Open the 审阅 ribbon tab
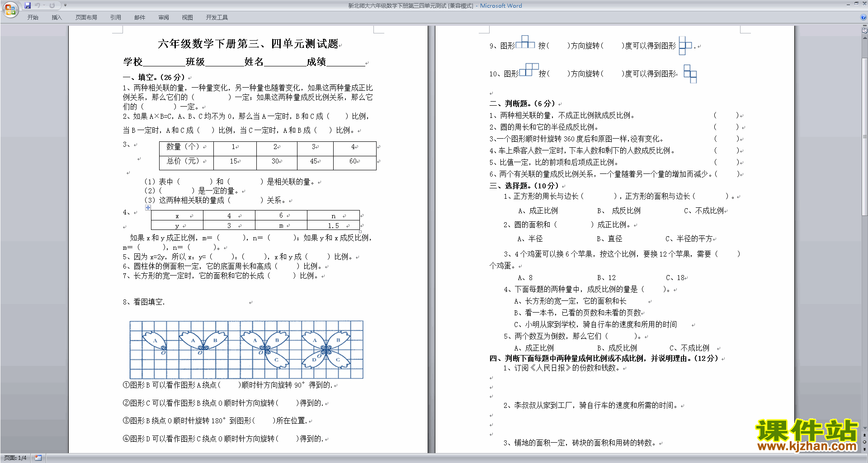The width and height of the screenshot is (868, 463). (164, 18)
